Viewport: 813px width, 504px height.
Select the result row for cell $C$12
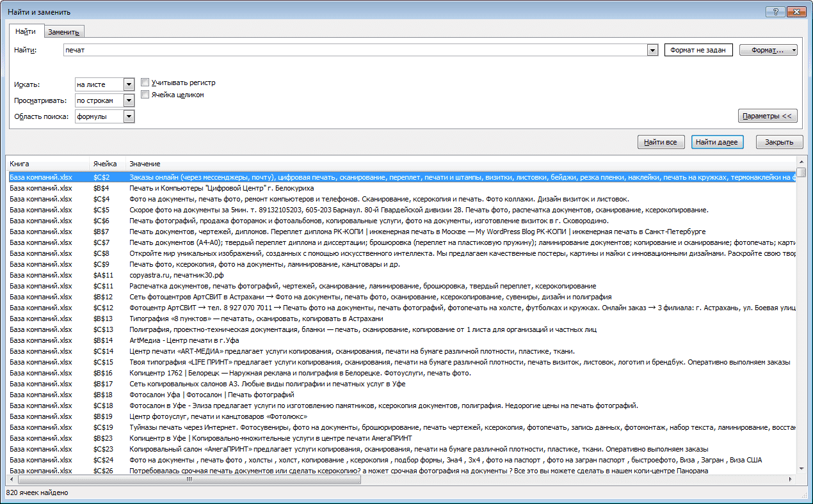[x=401, y=308]
